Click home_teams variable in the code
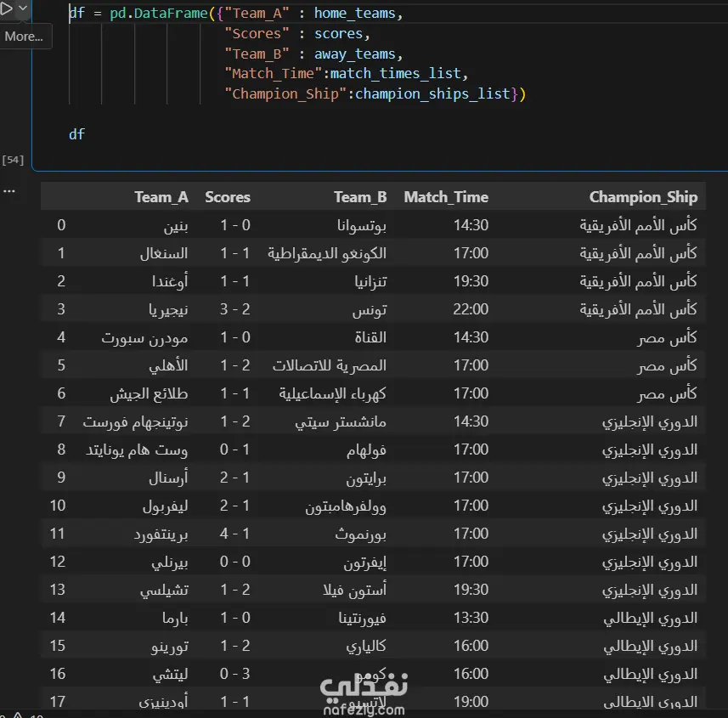Viewport: 728px width, 718px height. [x=355, y=13]
